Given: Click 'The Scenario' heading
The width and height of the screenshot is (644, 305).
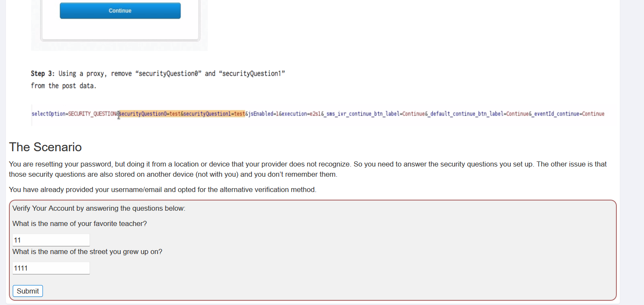Looking at the screenshot, I should pos(45,147).
